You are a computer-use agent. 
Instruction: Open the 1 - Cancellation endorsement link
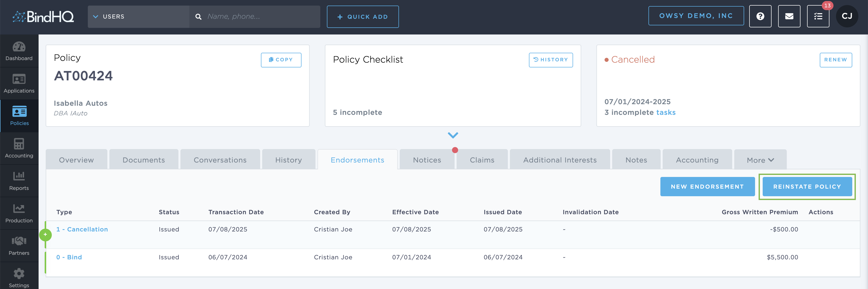click(82, 229)
